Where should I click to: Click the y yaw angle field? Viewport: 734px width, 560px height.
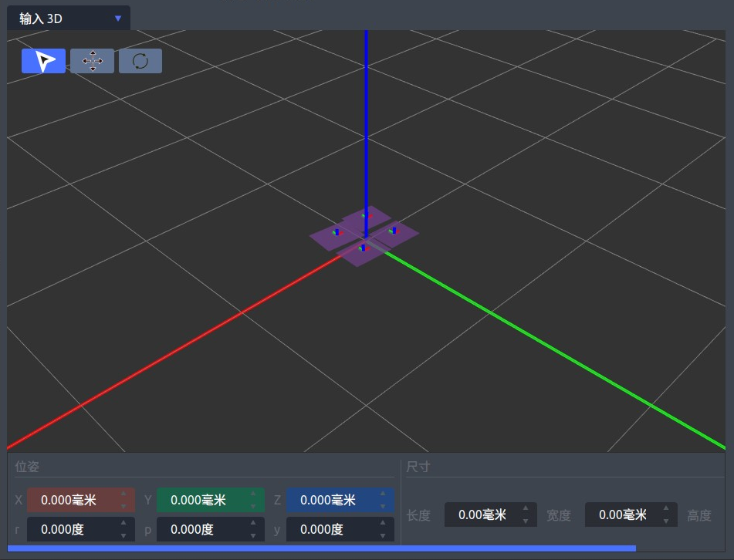(340, 529)
